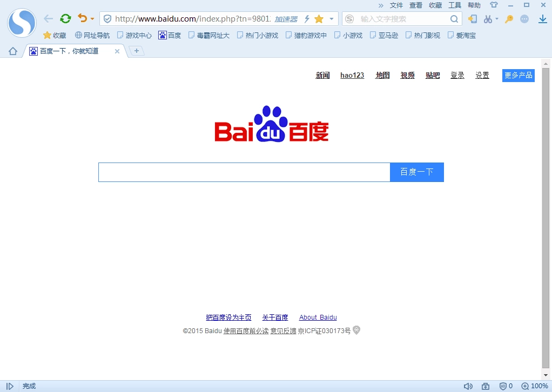Focus the 输入文字搜索 search box
Image resolution: width=552 pixels, height=392 pixels.
(x=403, y=19)
